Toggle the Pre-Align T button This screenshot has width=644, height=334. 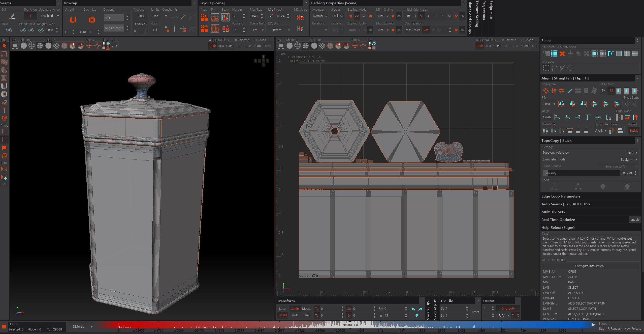click(30, 16)
